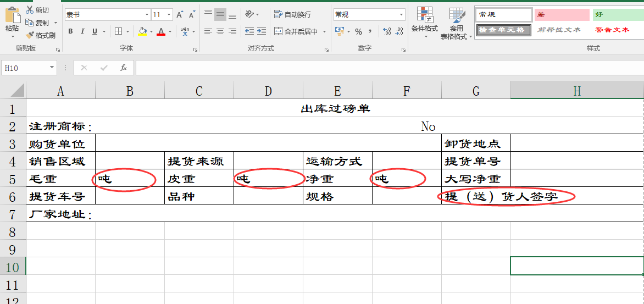Select column D header
Image resolution: width=644 pixels, height=304 pixels.
tap(268, 91)
